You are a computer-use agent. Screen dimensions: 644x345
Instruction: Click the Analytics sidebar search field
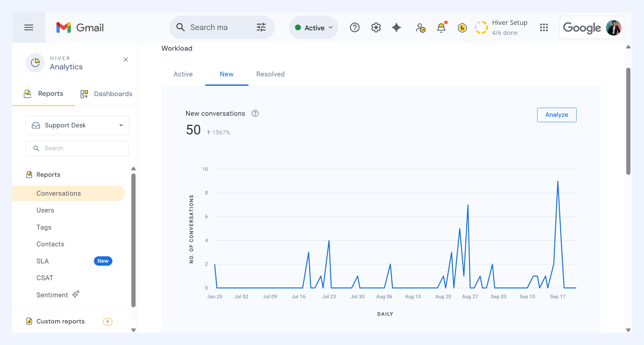[x=77, y=148]
